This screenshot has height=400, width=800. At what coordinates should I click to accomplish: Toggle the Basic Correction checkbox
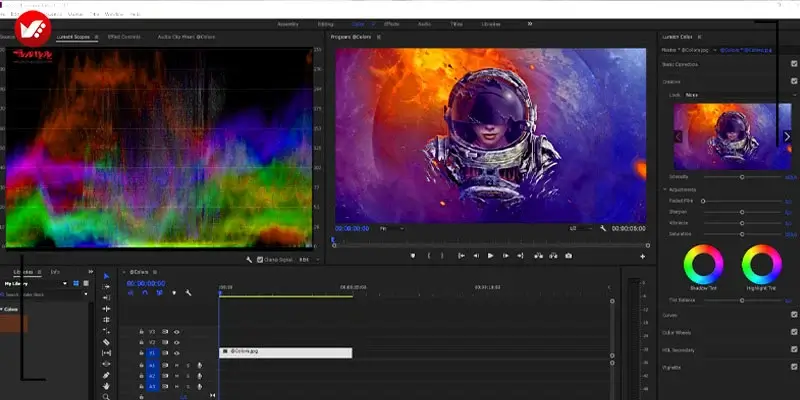794,64
